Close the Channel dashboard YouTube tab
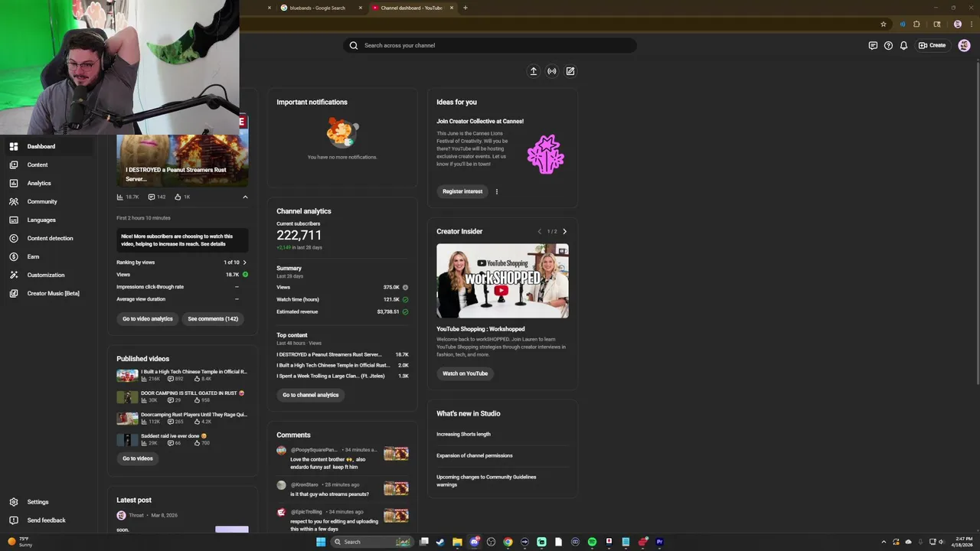 [452, 8]
